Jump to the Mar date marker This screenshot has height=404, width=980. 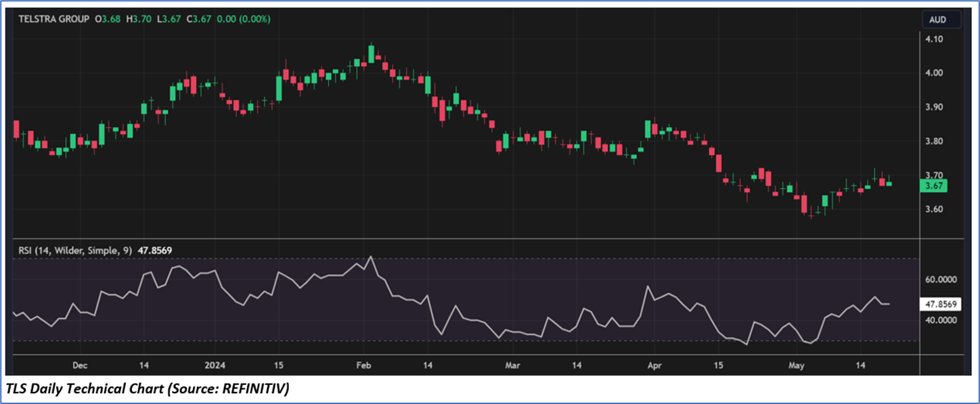(x=512, y=365)
